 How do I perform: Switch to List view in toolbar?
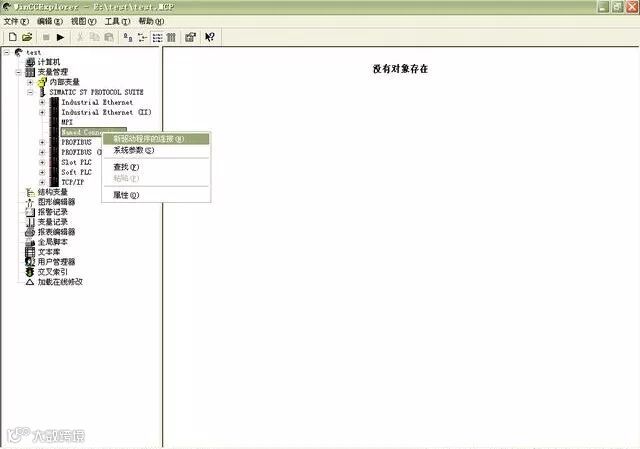click(157, 38)
